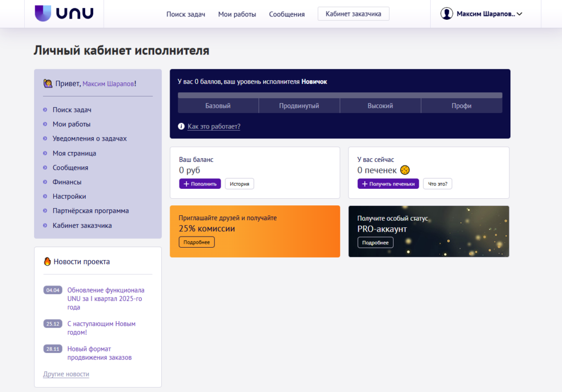Click the waving person emoji beside Привет
Viewport: 562px width, 392px height.
point(48,83)
